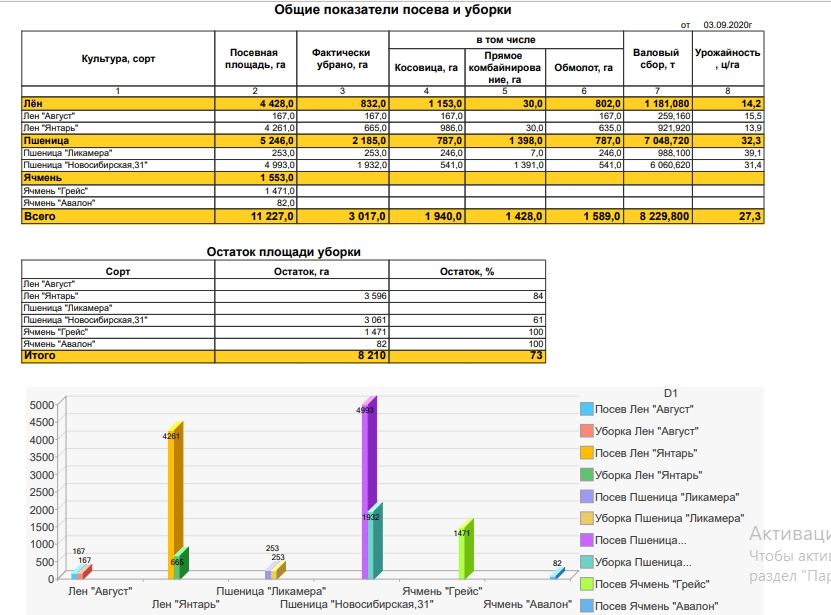Click legend swatch for Посев Пшеница "Ликамера"
The width and height of the screenshot is (831, 615).
pyautogui.click(x=587, y=497)
